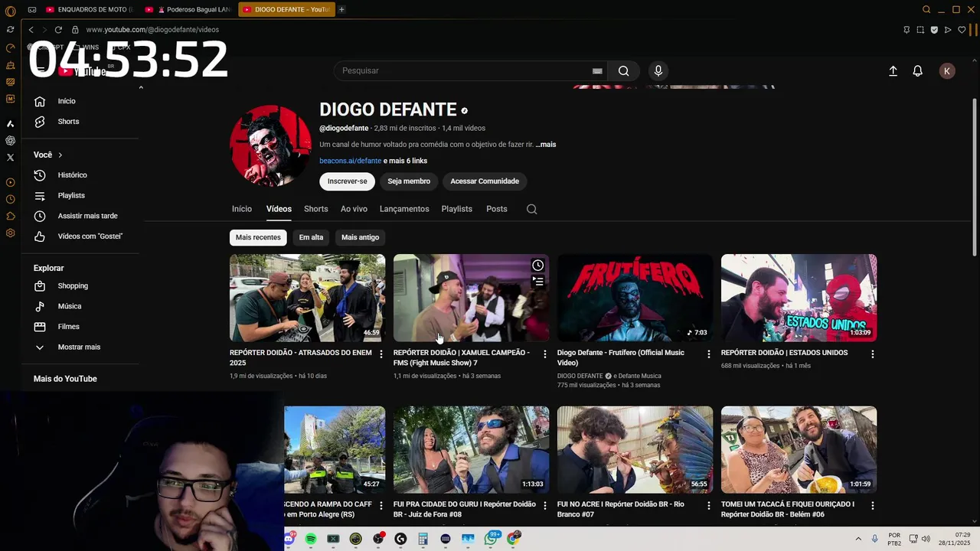
Task: Add Xamuel video to queue icon
Action: (538, 282)
